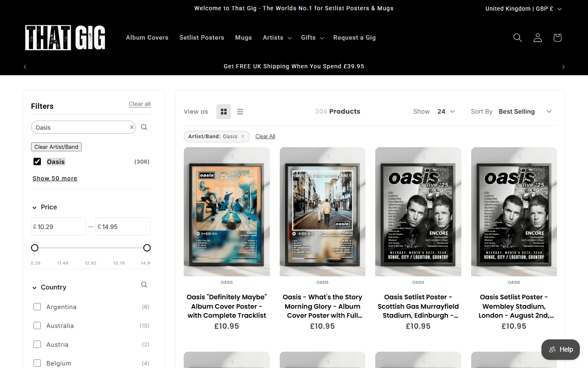The width and height of the screenshot is (588, 368).
Task: Open the United Kingdom | GBP £ currency selector
Action: point(523,9)
